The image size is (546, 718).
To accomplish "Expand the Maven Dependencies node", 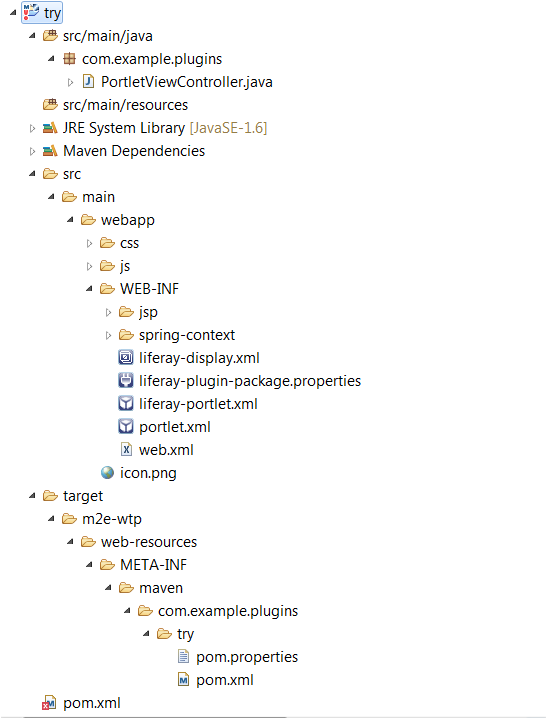I will click(x=32, y=151).
